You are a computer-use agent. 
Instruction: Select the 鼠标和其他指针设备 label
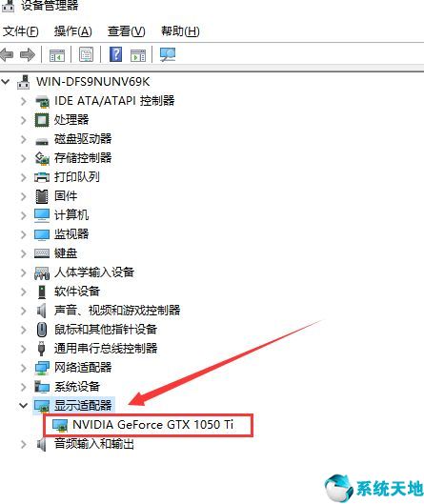pos(106,330)
